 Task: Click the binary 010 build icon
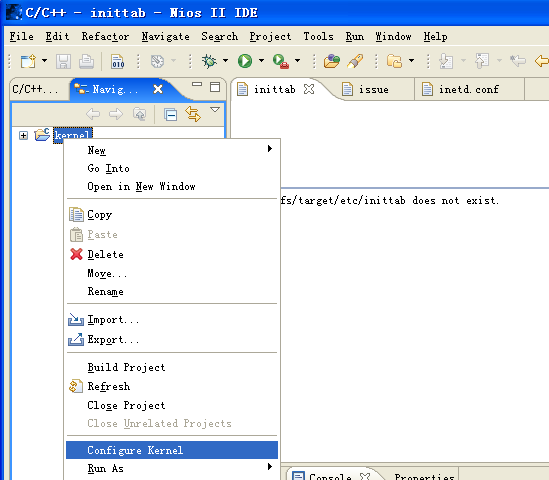(118, 61)
